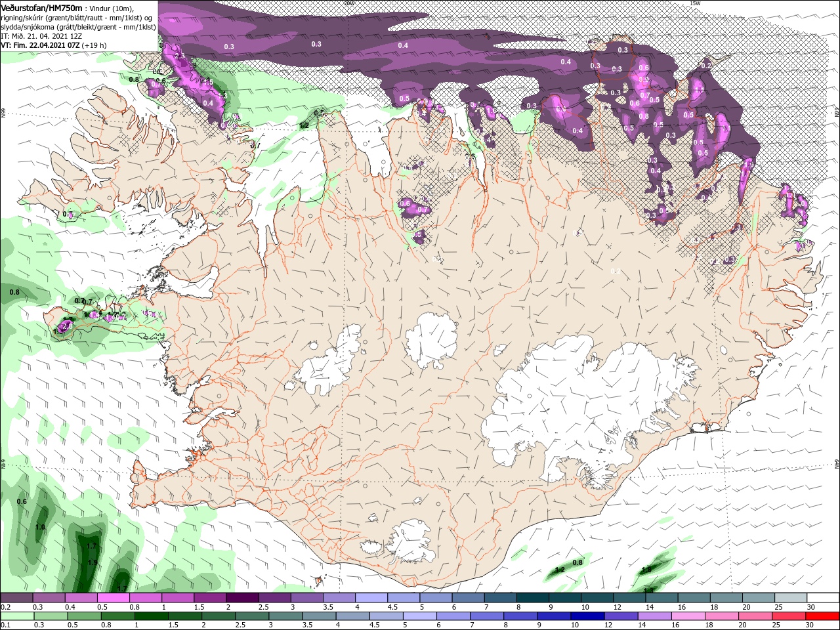Image resolution: width=840 pixels, height=630 pixels.
Task: Click the pure red 30 swatch, lower legend row
Action: coord(823,616)
